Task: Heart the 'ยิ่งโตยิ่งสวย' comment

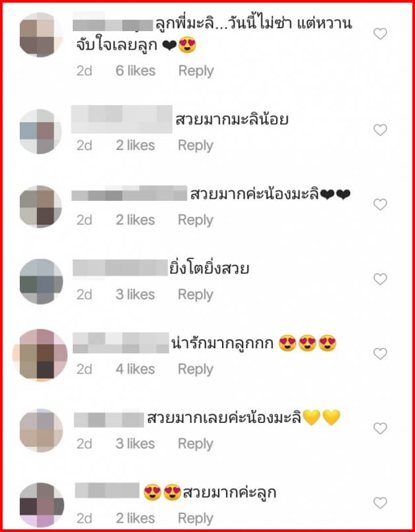Action: [380, 279]
